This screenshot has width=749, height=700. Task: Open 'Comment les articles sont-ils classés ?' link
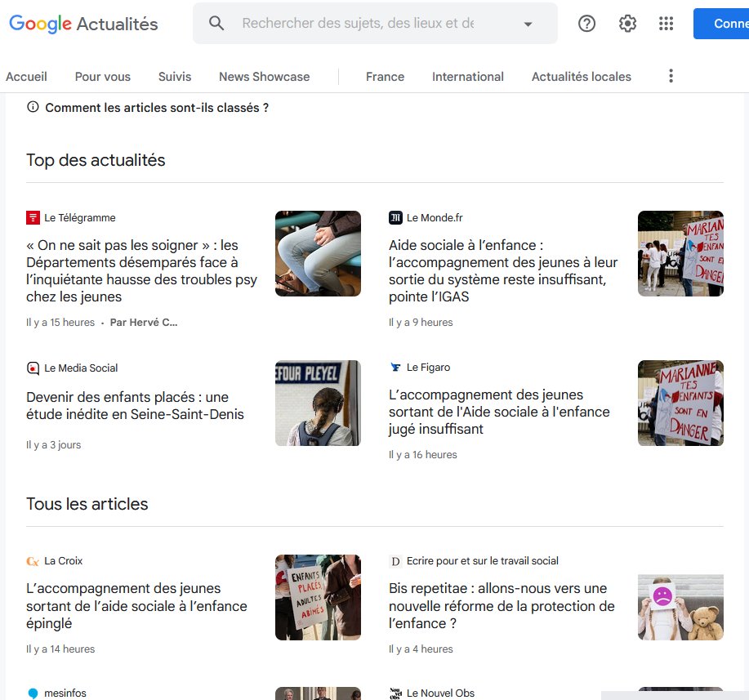point(157,108)
